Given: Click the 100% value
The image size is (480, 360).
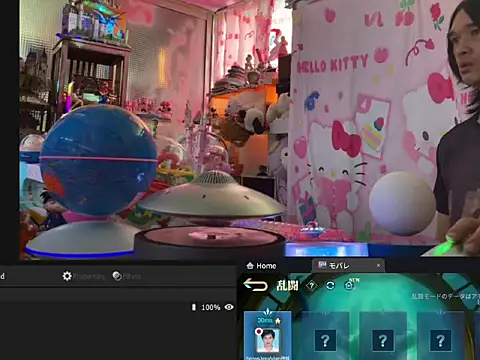Looking at the screenshot, I should pyautogui.click(x=211, y=307).
